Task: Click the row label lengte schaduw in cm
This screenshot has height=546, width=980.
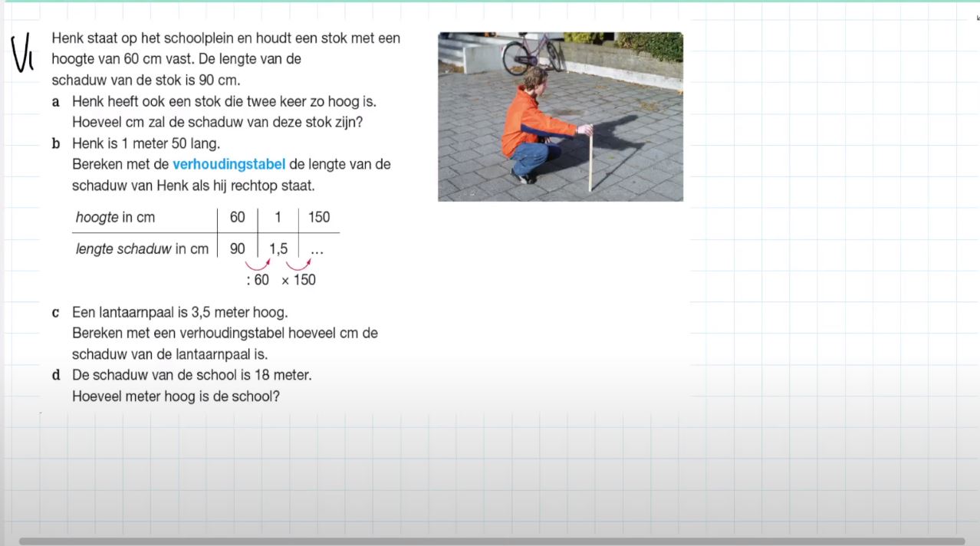Action: click(142, 248)
